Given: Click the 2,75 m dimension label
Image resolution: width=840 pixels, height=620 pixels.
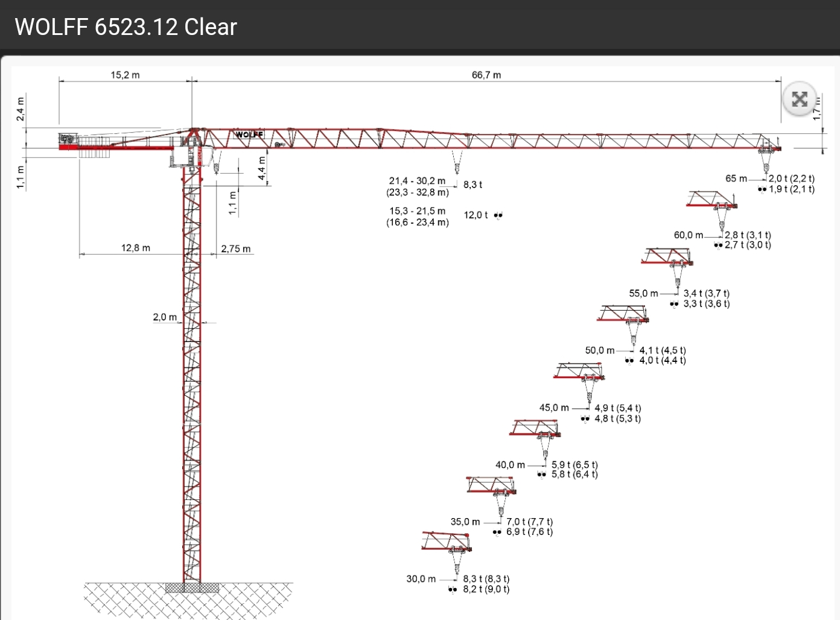Looking at the screenshot, I should point(236,248).
